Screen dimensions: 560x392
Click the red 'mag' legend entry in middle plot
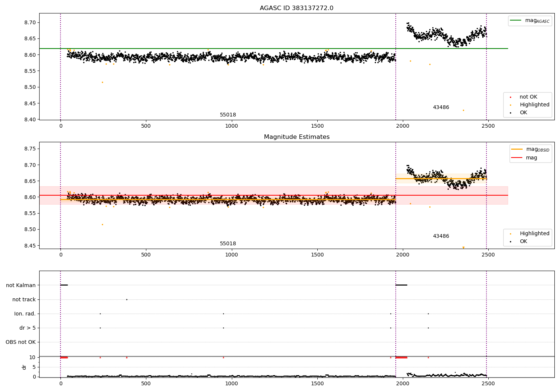point(525,158)
